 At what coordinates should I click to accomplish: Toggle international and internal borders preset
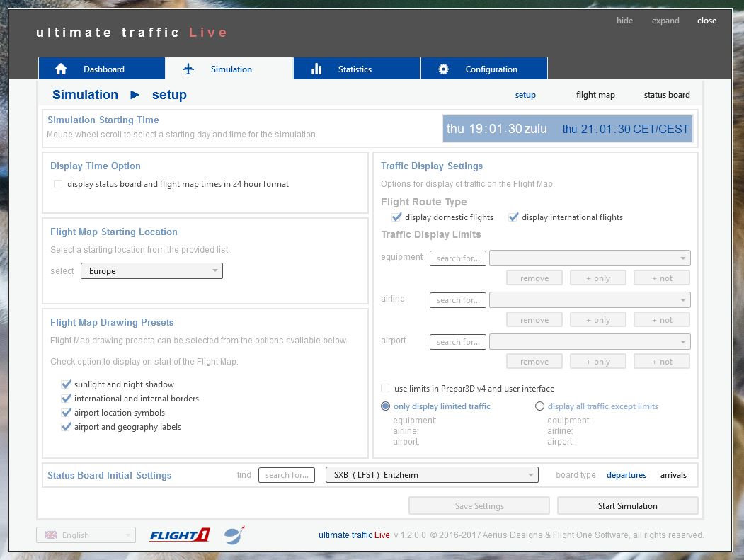(67, 399)
